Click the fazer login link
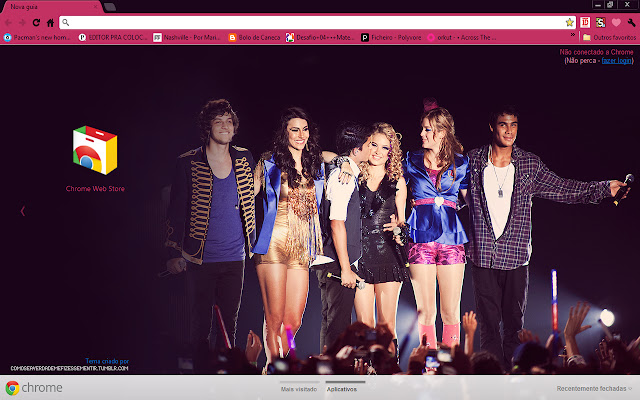This screenshot has width=640, height=400. (x=616, y=60)
